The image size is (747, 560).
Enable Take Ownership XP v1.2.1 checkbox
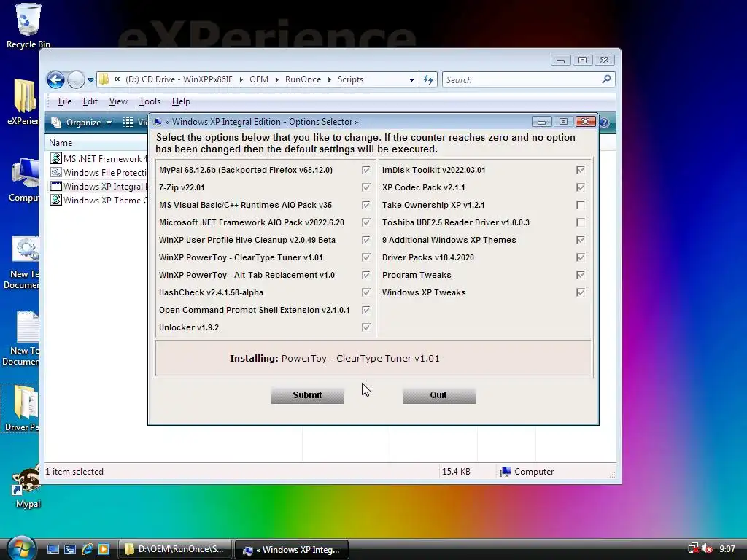tap(580, 205)
